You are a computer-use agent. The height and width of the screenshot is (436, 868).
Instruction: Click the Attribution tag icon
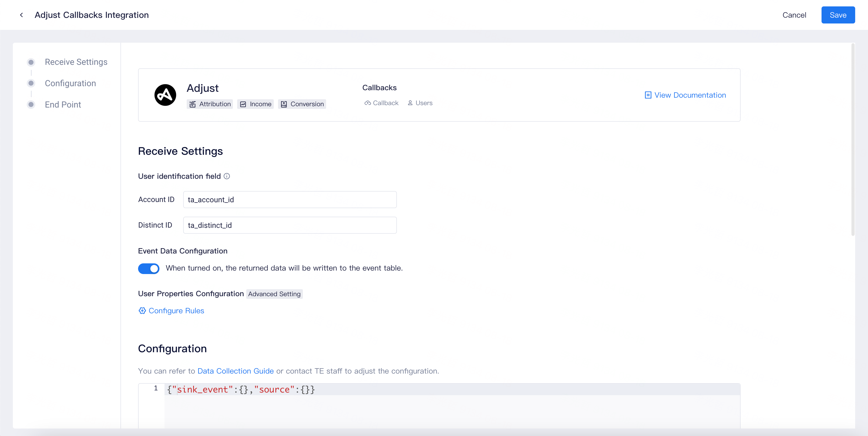point(192,104)
